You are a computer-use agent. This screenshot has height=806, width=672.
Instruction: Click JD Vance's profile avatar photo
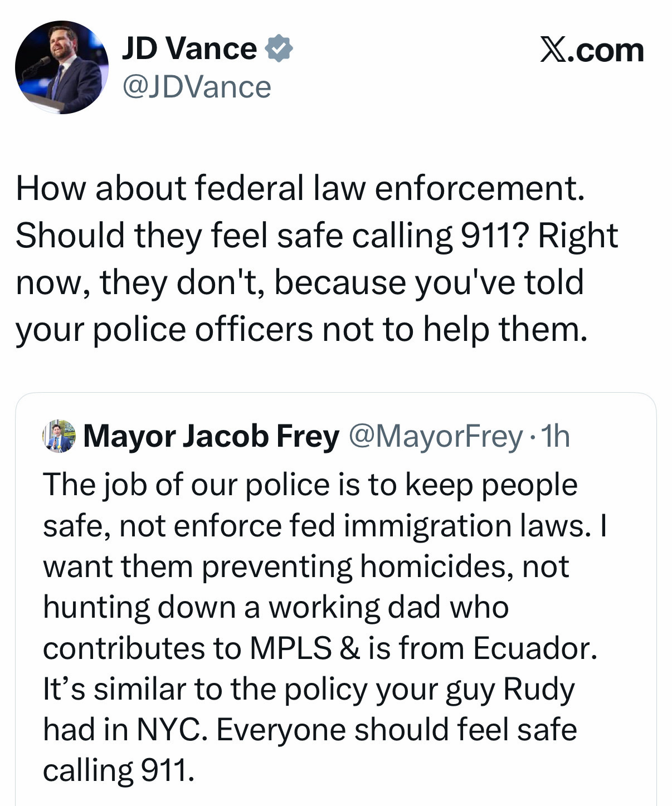(x=61, y=67)
